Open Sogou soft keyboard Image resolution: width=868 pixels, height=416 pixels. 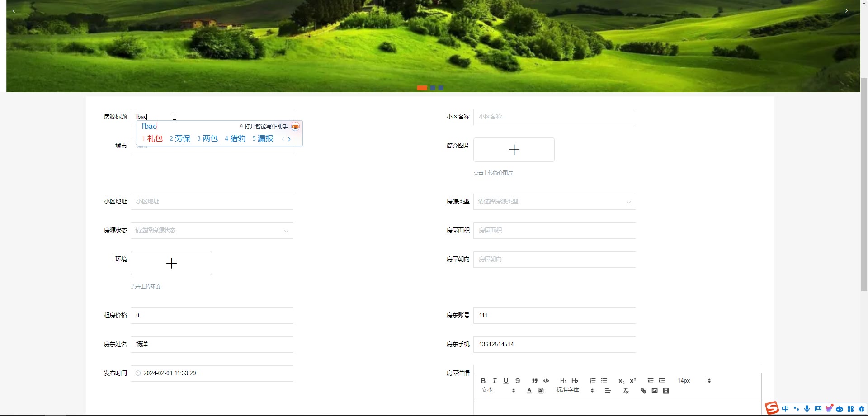coord(818,409)
